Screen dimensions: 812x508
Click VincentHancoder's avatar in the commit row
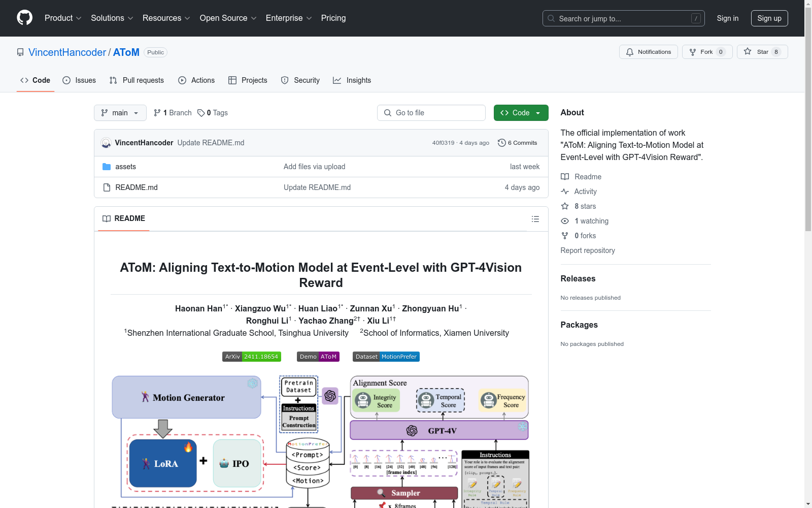point(106,143)
